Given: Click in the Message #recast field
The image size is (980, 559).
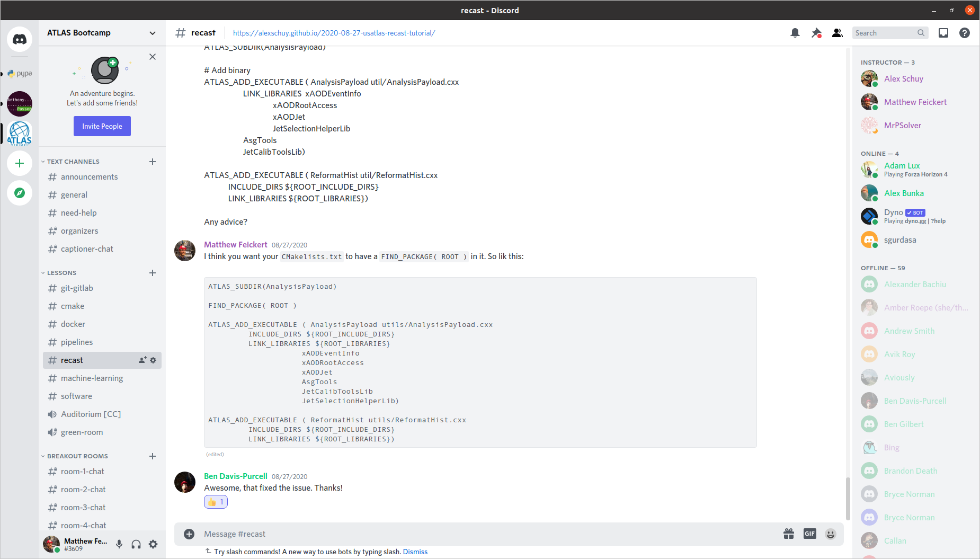Looking at the screenshot, I should click(x=487, y=534).
